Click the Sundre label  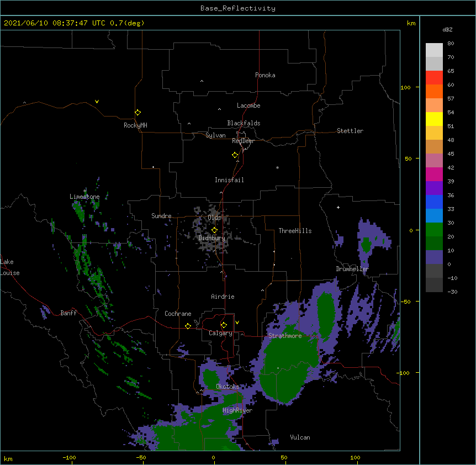(161, 216)
